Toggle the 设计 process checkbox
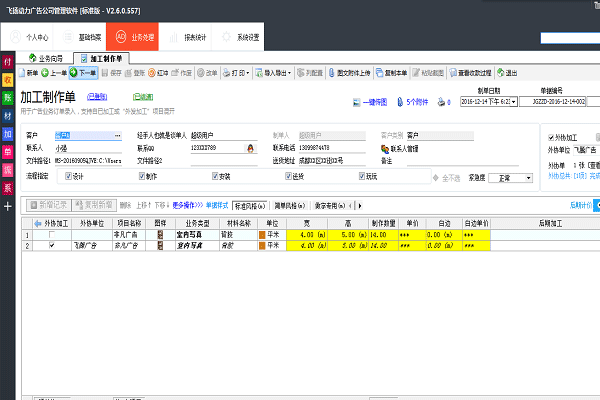 pyautogui.click(x=68, y=175)
